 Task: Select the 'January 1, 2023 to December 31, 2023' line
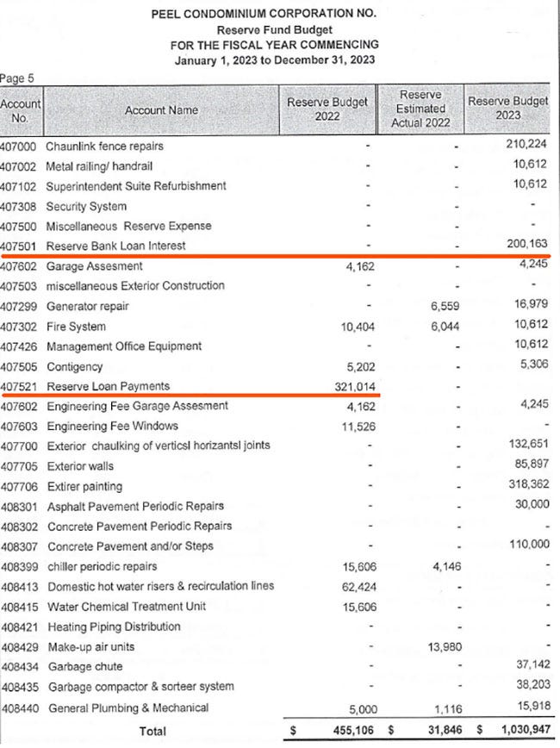coord(275,60)
